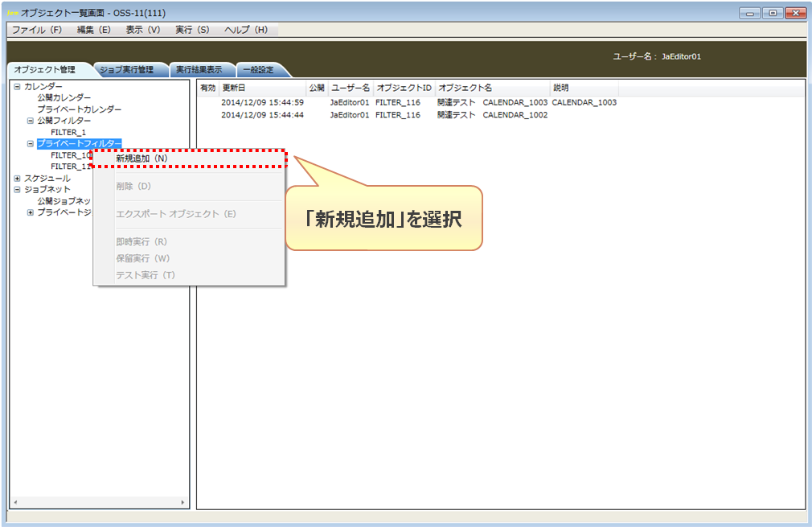This screenshot has width=812, height=527.
Task: Select FILTER_1 in the tree
Action: [x=68, y=133]
